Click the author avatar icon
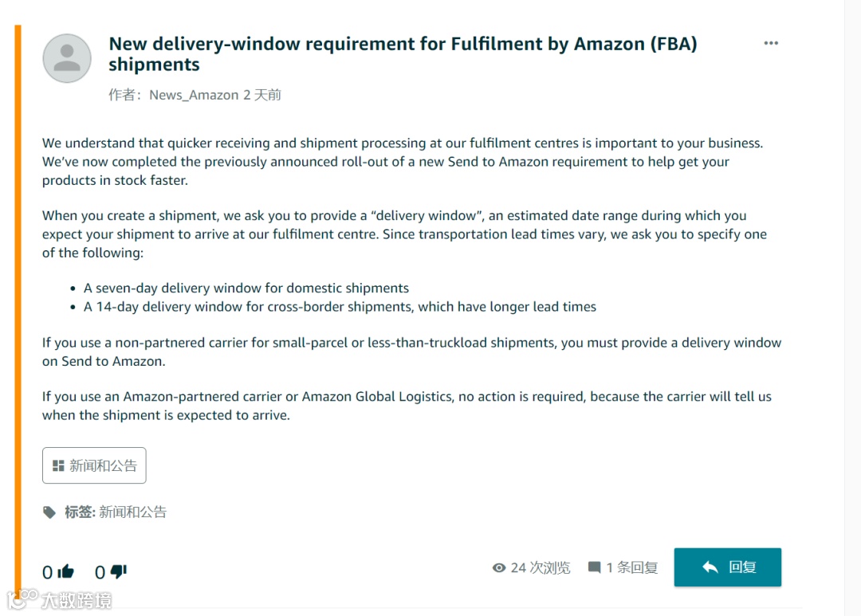The image size is (861, 616). (67, 58)
